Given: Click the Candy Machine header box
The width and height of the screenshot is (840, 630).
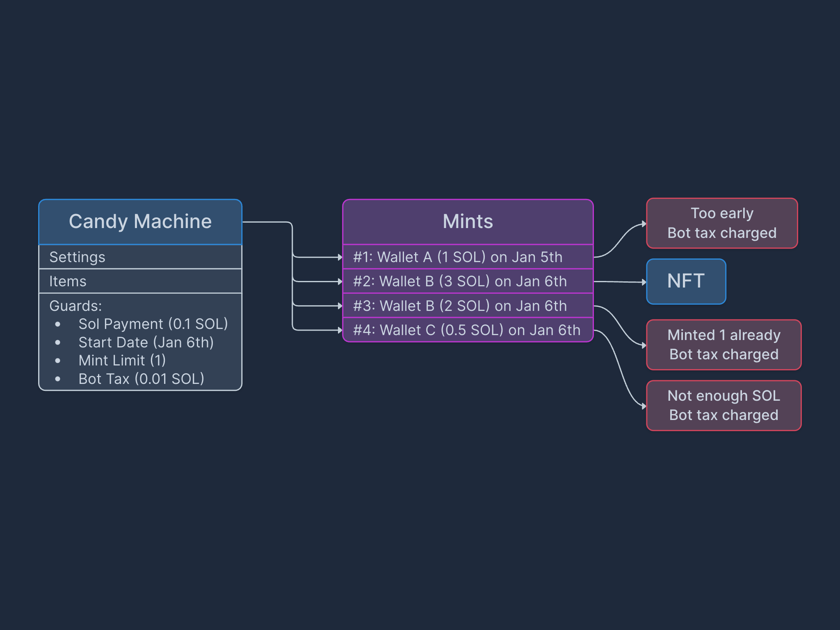Looking at the screenshot, I should pyautogui.click(x=140, y=222).
